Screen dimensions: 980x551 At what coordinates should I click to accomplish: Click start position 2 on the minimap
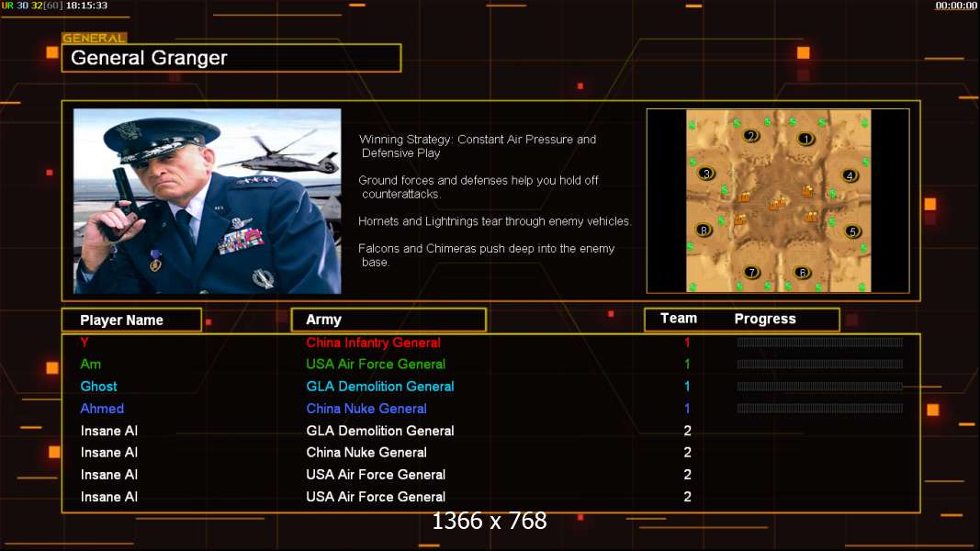[751, 136]
